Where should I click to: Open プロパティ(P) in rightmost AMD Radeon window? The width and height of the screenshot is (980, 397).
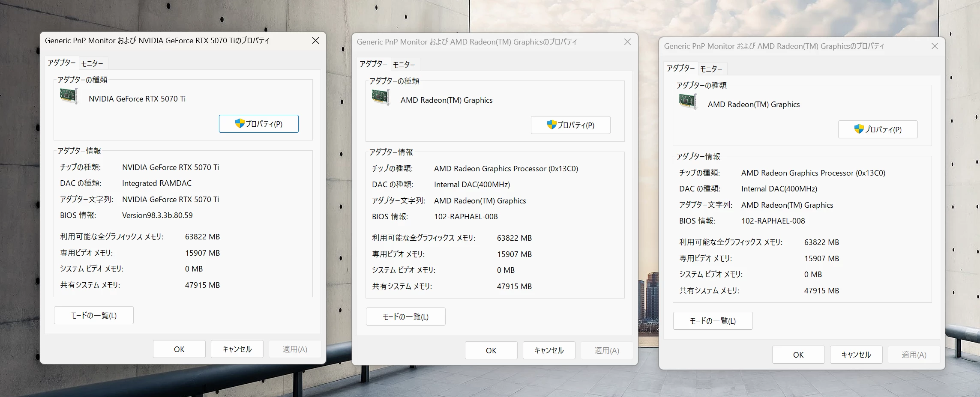point(878,129)
